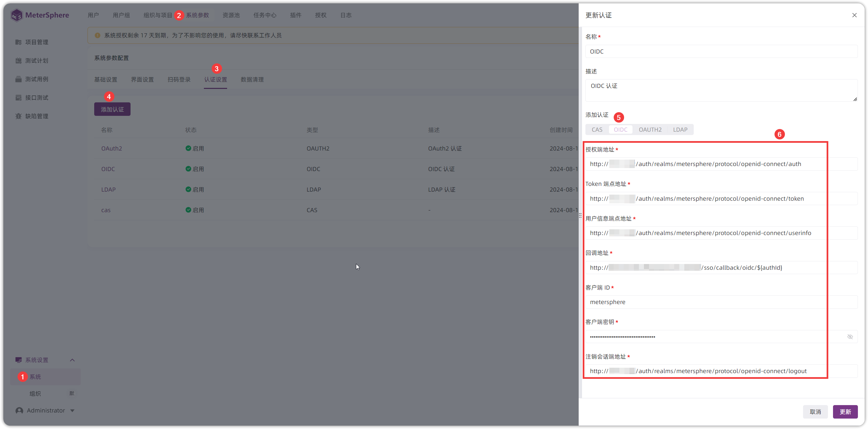Open 项目管理 in the sidebar

point(36,42)
